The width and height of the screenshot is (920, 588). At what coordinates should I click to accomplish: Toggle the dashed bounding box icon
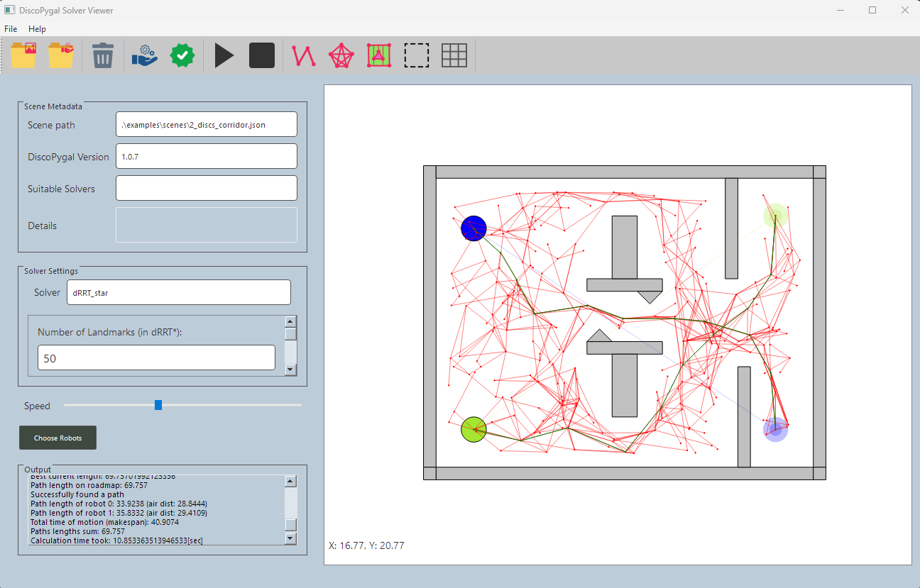click(x=417, y=55)
